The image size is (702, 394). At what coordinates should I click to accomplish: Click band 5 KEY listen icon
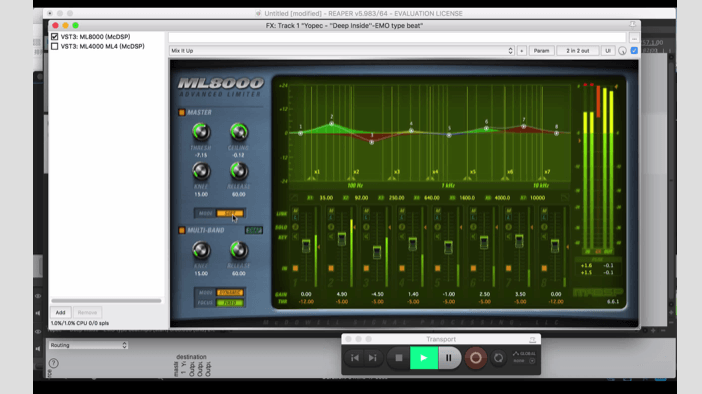(437, 236)
